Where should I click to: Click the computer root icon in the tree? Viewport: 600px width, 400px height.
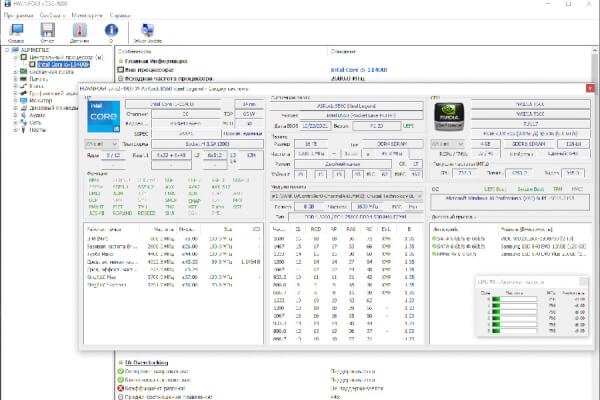point(15,50)
